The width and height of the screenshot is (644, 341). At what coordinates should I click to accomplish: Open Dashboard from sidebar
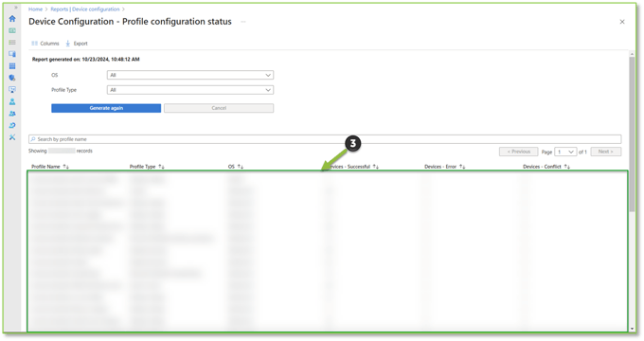pos(12,31)
